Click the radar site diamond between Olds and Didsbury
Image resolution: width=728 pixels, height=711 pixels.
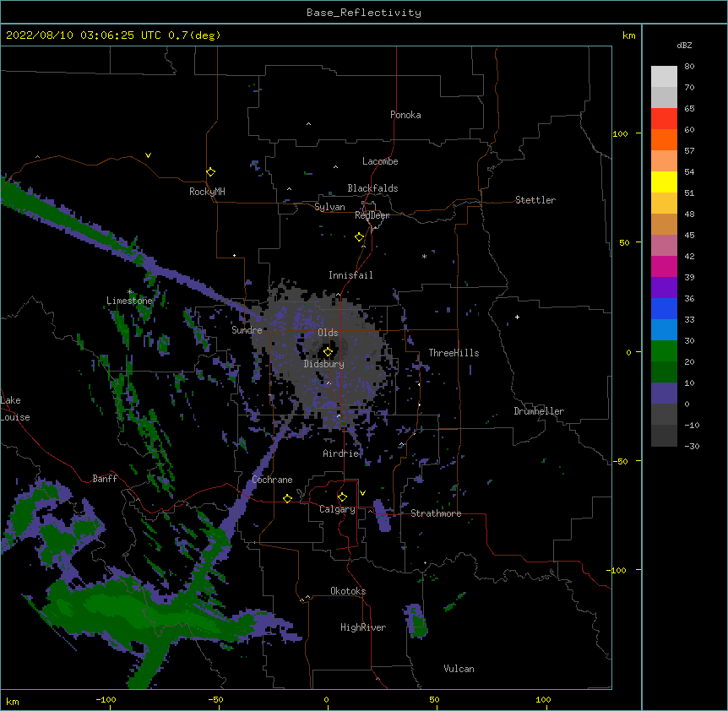(x=328, y=352)
